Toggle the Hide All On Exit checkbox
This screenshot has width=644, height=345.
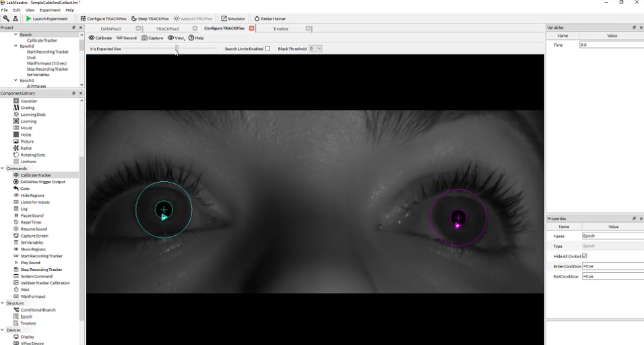(x=585, y=256)
